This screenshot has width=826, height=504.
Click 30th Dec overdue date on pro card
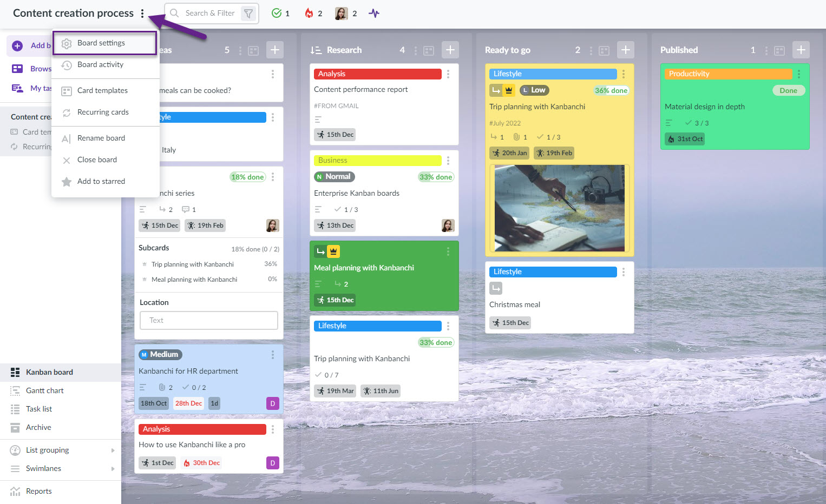201,463
